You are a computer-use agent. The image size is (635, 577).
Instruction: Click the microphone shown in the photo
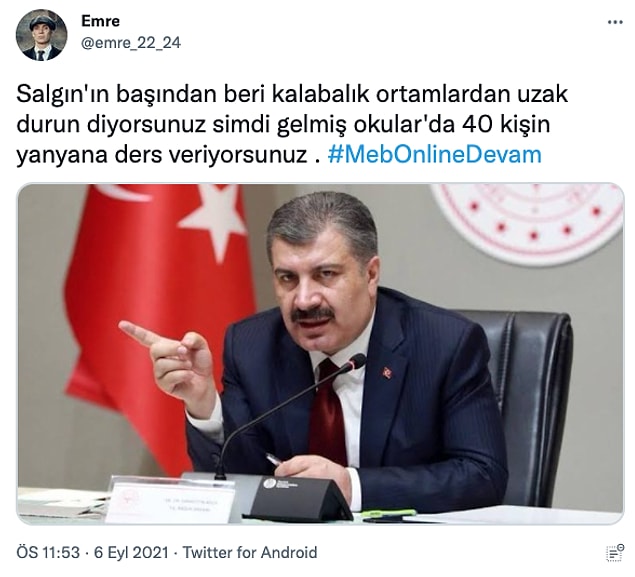click(x=291, y=413)
